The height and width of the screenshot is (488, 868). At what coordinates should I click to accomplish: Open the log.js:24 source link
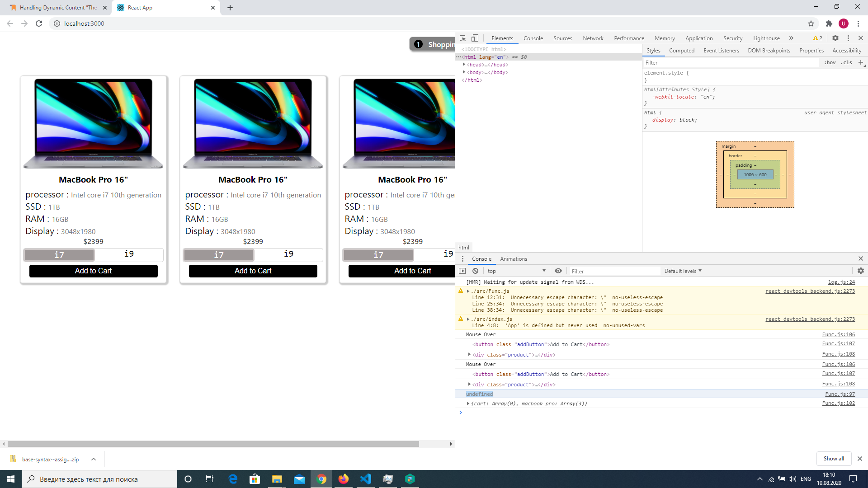pos(841,282)
